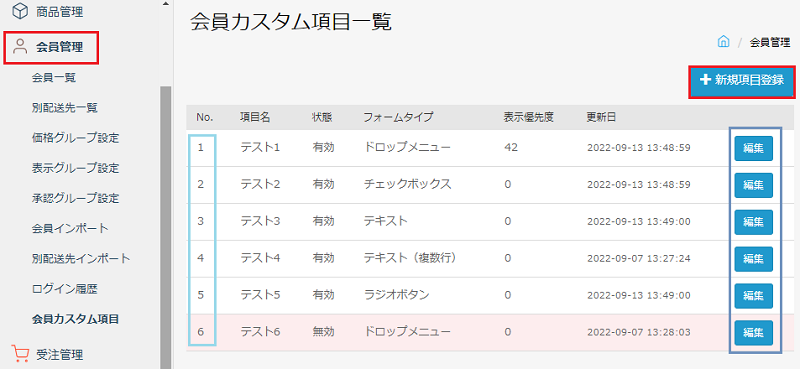Click the home breadcrumb icon
The width and height of the screenshot is (800, 369).
pos(723,42)
